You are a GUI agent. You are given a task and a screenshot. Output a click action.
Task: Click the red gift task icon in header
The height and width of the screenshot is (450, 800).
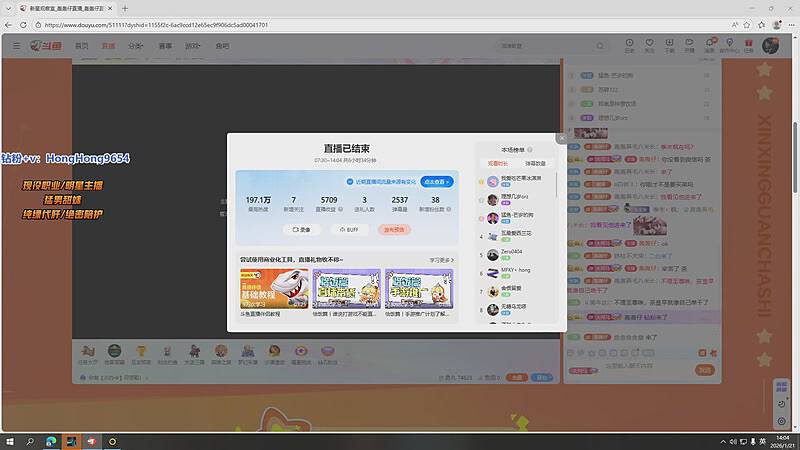pos(748,45)
